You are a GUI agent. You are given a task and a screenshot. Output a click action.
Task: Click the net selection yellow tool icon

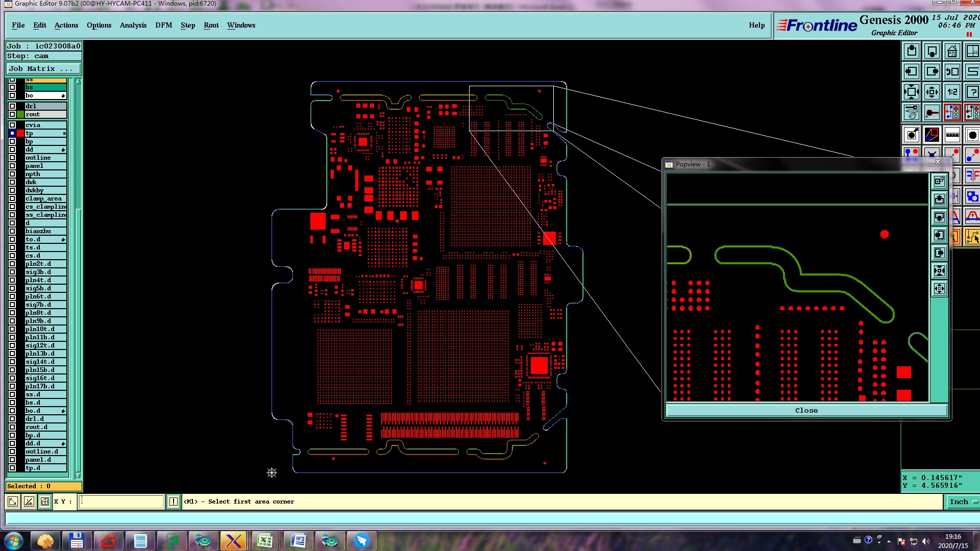point(972,237)
